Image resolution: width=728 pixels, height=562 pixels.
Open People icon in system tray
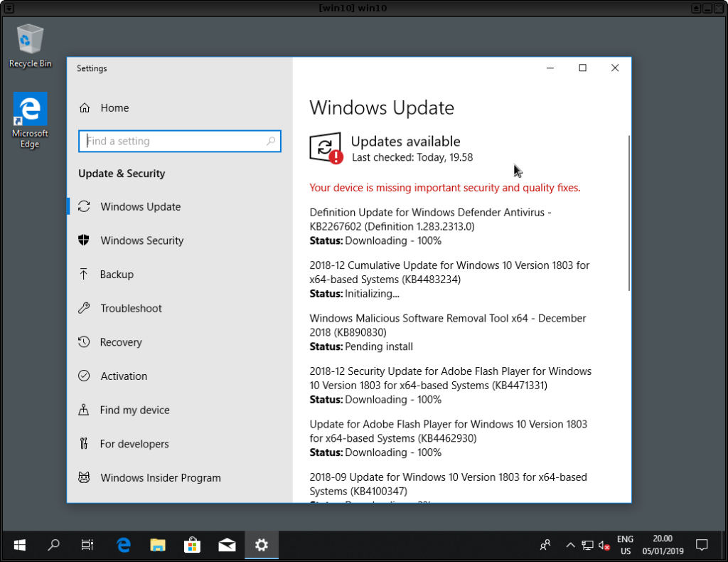[x=545, y=545]
